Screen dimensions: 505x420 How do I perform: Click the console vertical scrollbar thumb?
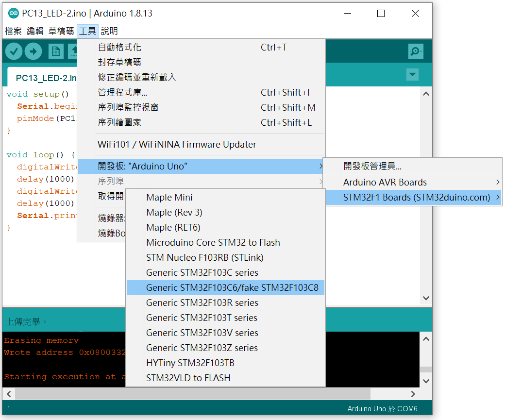(x=426, y=370)
